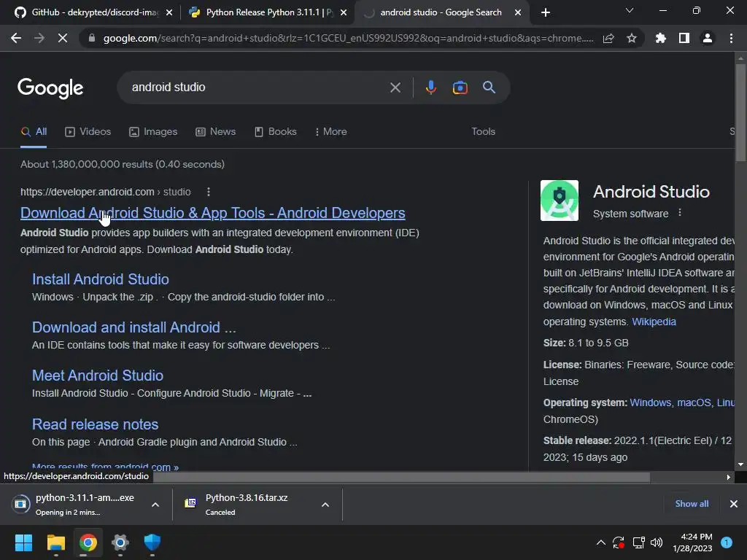The width and height of the screenshot is (747, 560).
Task: Select the All results tab
Action: coord(34,131)
